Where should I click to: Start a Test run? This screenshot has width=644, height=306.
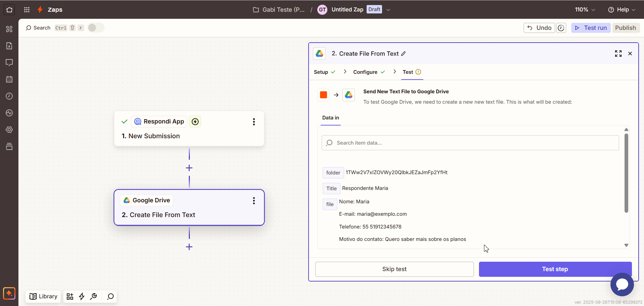tap(591, 28)
